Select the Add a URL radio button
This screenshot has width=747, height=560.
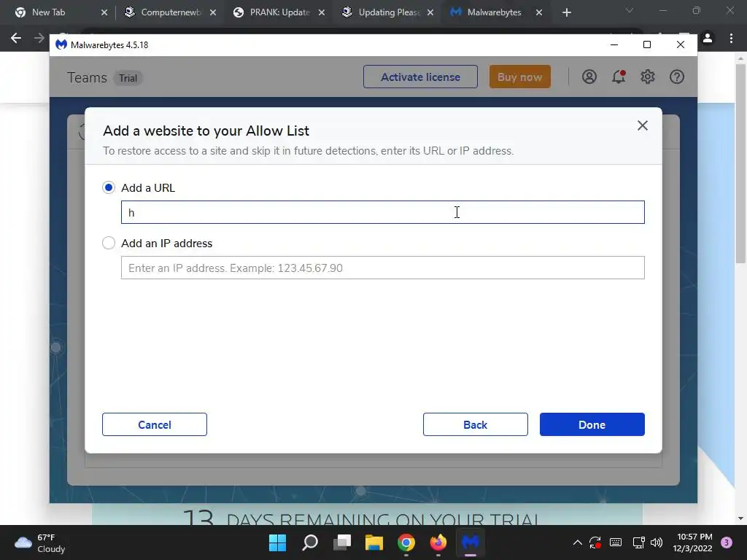click(x=109, y=187)
